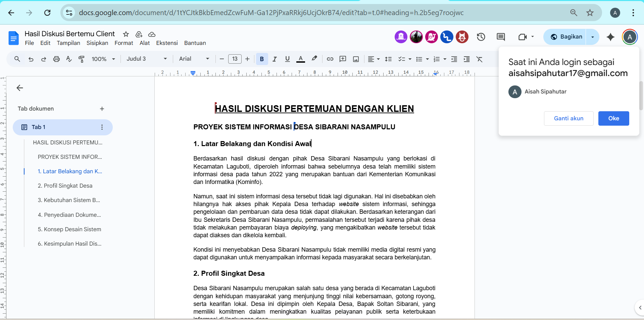
Task: Open the bulleted list dropdown arrow
Action: tap(427, 59)
